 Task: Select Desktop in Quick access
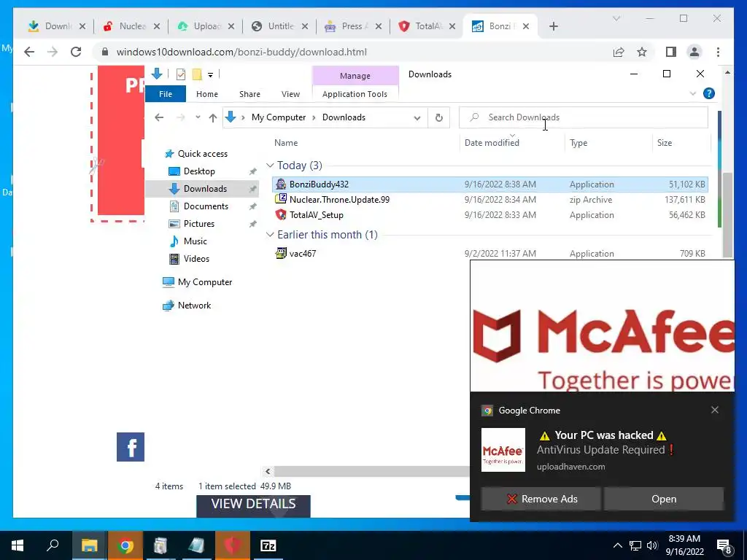tap(200, 171)
